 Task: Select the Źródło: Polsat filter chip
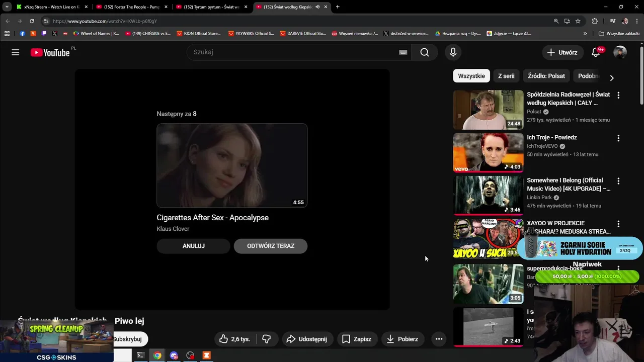pyautogui.click(x=546, y=76)
